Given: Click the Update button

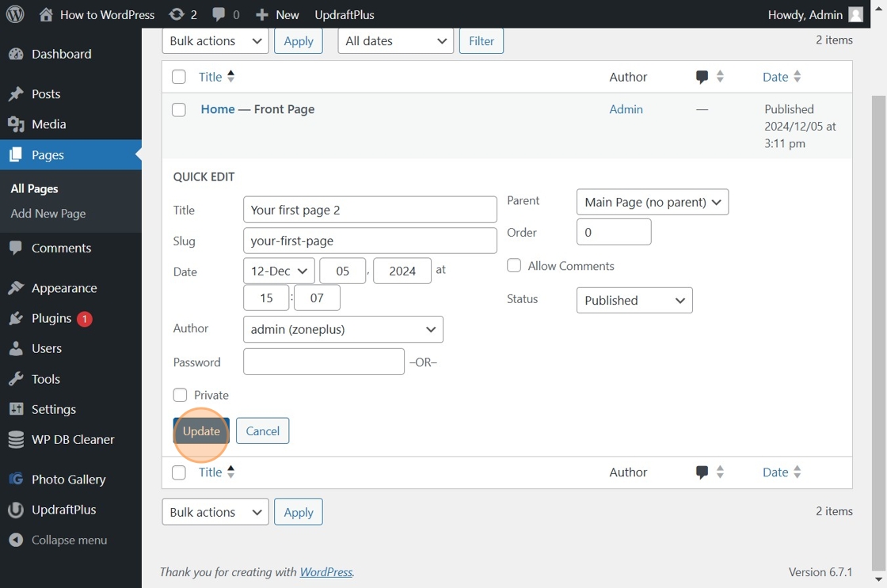Looking at the screenshot, I should point(201,431).
